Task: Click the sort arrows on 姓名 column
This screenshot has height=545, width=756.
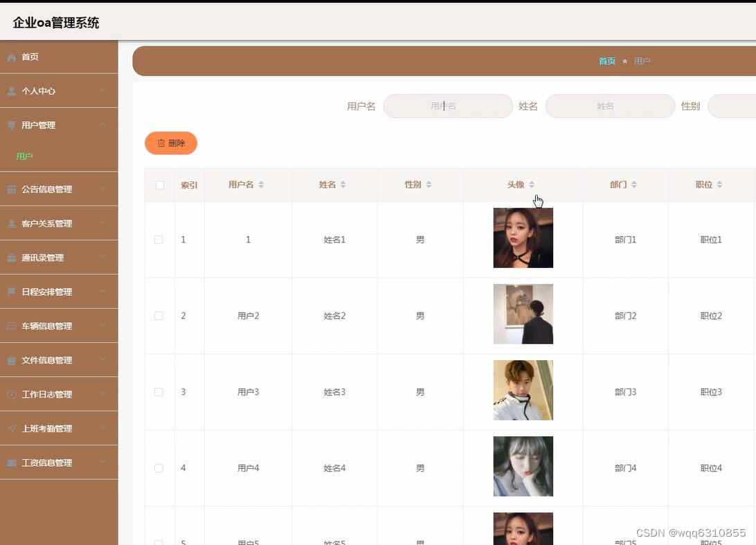Action: click(x=343, y=185)
